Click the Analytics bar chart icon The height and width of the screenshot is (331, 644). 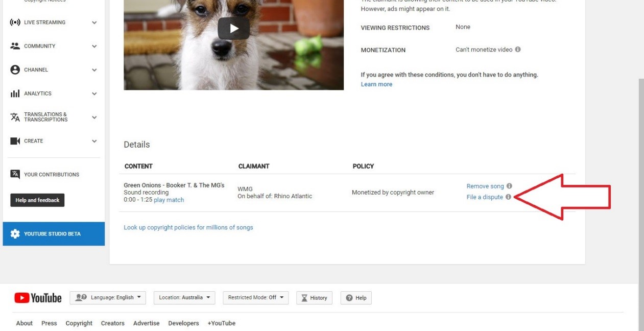pyautogui.click(x=15, y=94)
